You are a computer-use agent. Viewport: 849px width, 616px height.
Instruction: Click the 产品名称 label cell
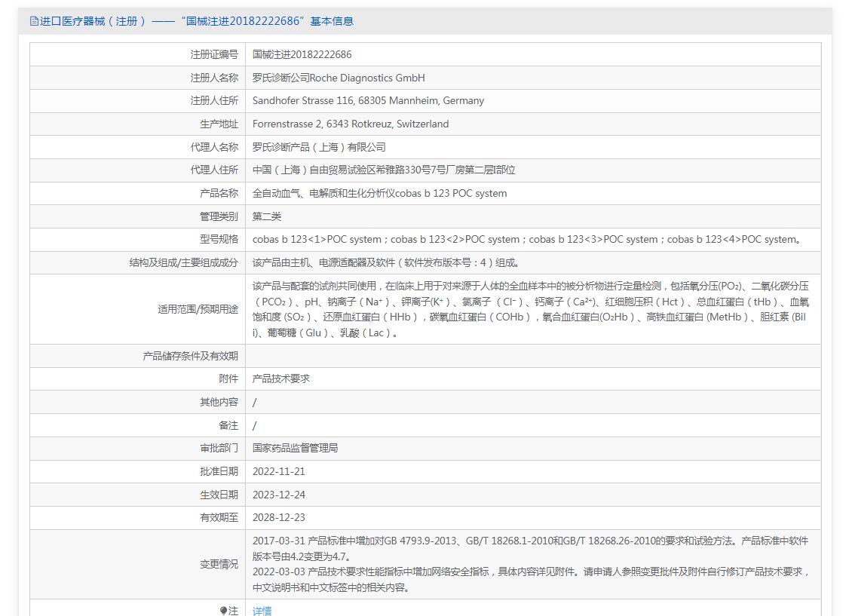click(137, 193)
